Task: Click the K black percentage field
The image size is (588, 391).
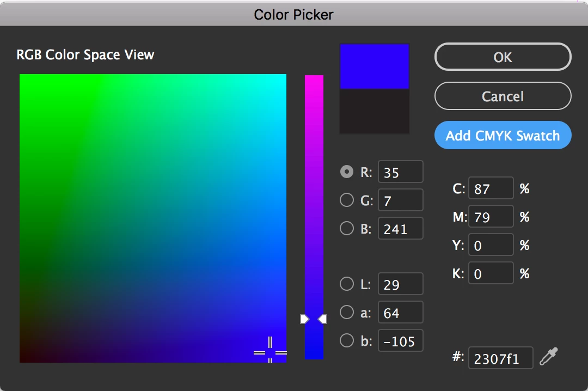Action: [x=491, y=274]
